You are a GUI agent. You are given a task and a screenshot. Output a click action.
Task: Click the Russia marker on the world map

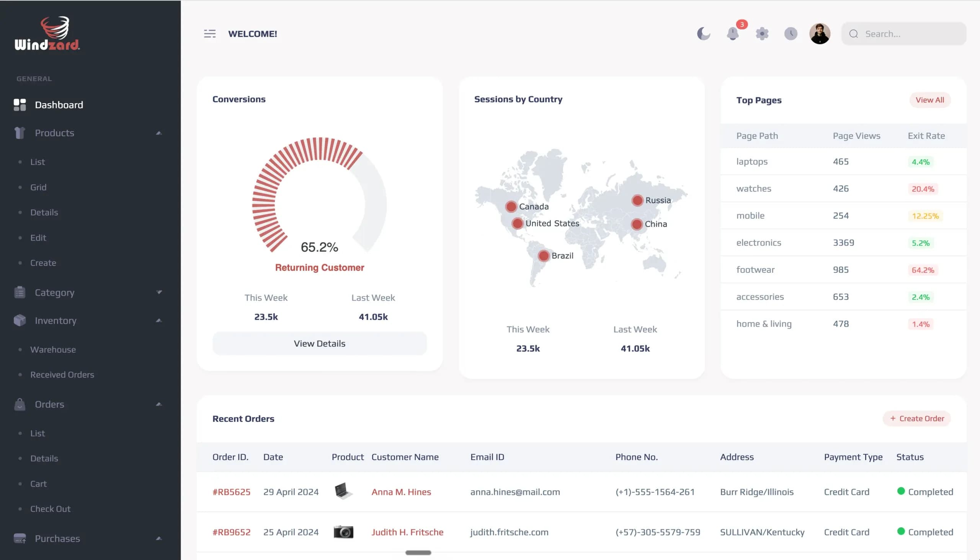point(637,200)
